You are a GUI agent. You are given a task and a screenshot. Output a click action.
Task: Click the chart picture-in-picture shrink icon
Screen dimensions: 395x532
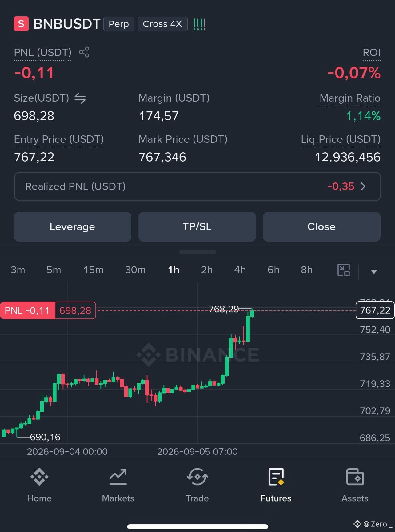[344, 270]
